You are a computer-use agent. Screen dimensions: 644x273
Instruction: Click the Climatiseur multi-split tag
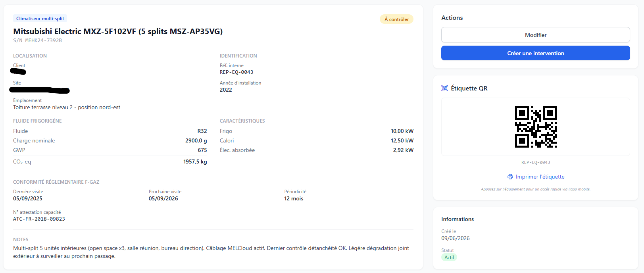point(40,19)
